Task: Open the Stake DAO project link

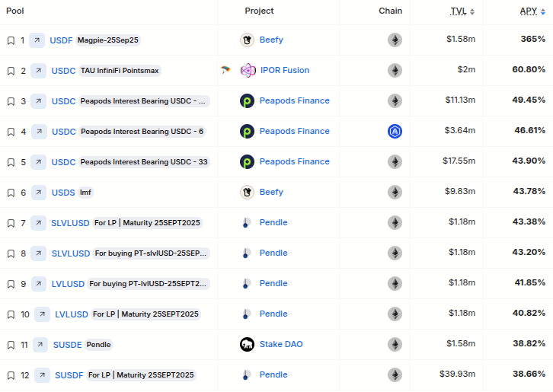Action: [281, 344]
